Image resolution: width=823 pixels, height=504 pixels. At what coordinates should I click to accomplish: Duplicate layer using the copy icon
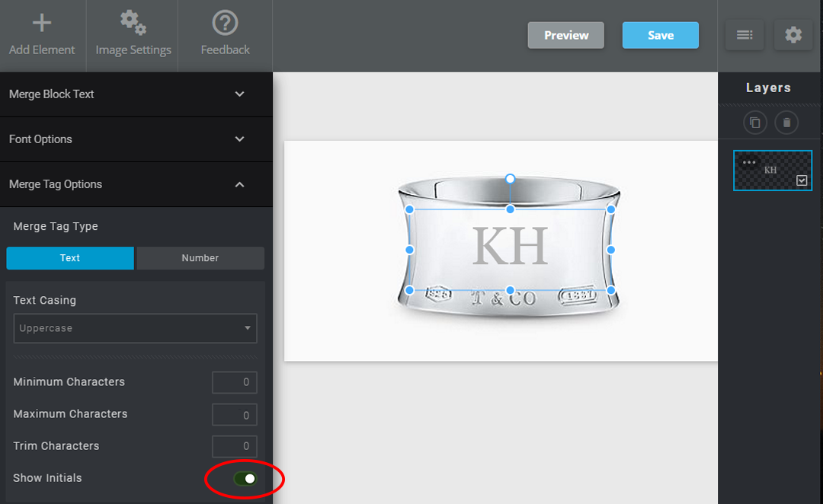click(x=754, y=123)
